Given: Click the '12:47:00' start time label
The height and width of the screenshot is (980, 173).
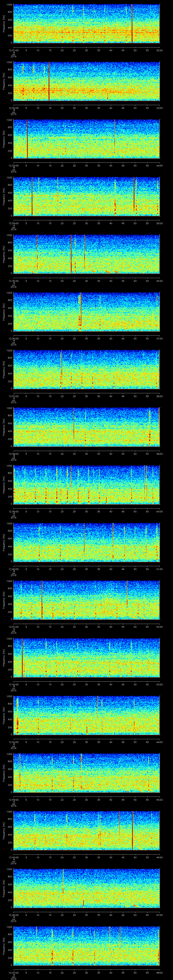Looking at the screenshot, I should 14,972.
